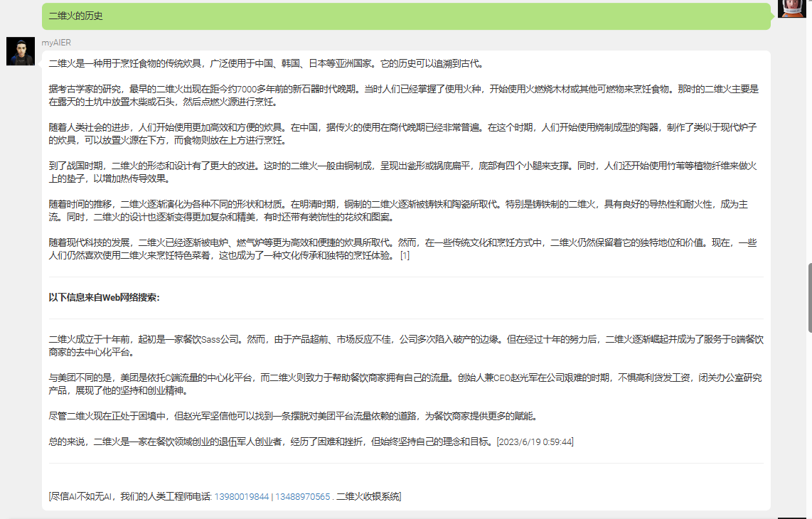Click paragraph starting "随着人类社会的进步"
This screenshot has width=812, height=519.
click(x=403, y=134)
